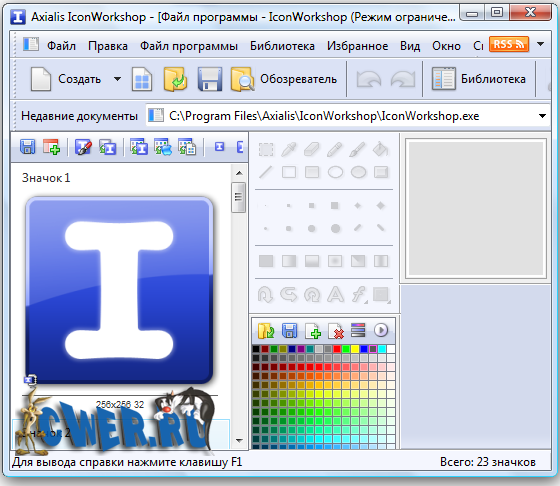Click the Всего: 23 значков status text

pos(488,462)
